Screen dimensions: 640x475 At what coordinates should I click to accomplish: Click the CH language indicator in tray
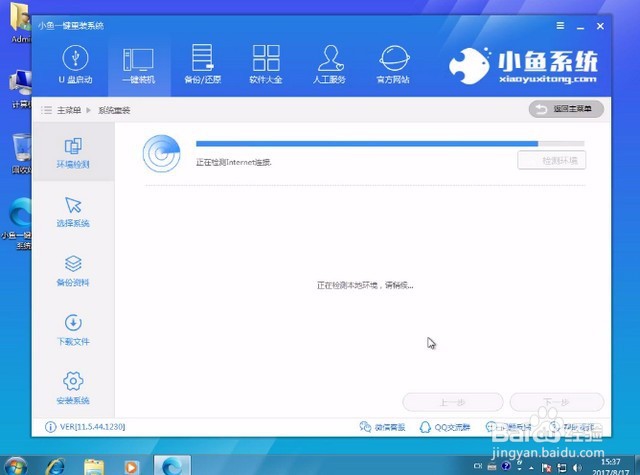pyautogui.click(x=478, y=466)
